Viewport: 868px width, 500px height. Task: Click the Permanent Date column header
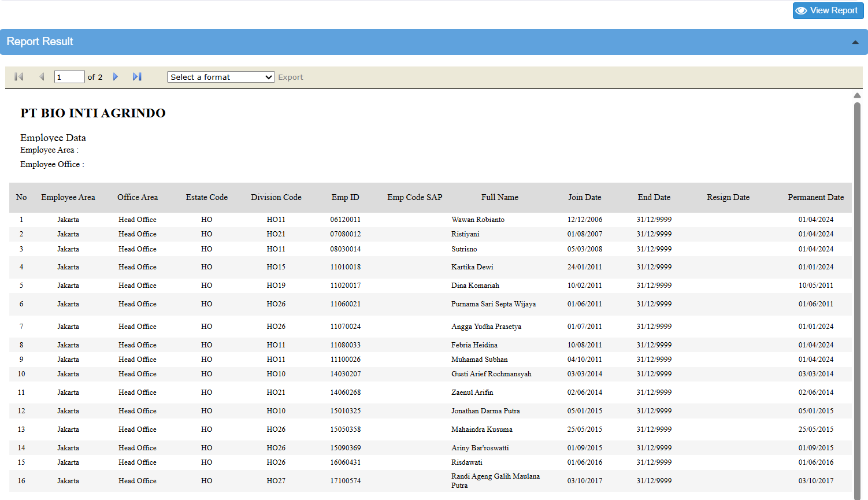[x=816, y=197]
